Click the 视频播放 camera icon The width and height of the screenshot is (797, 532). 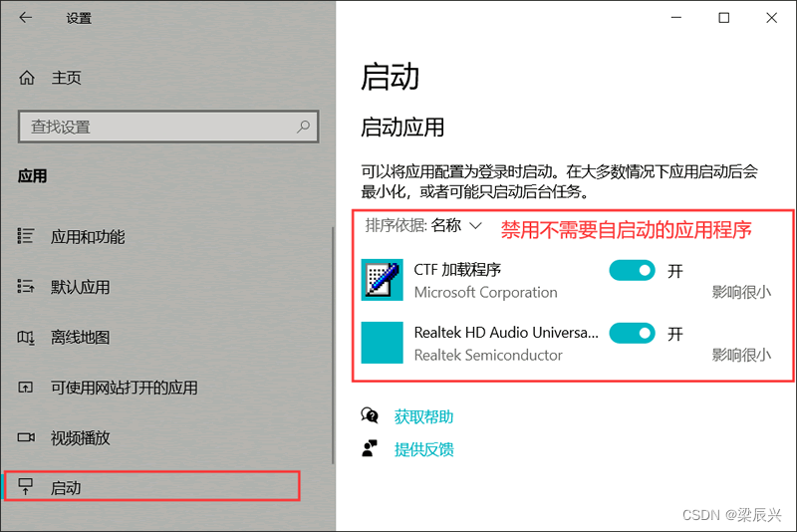[x=26, y=437]
